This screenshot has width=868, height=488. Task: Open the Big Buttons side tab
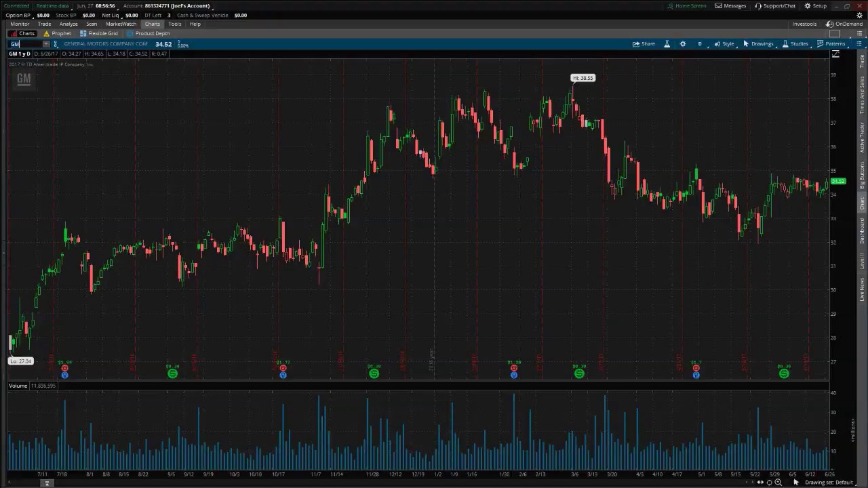coord(862,176)
